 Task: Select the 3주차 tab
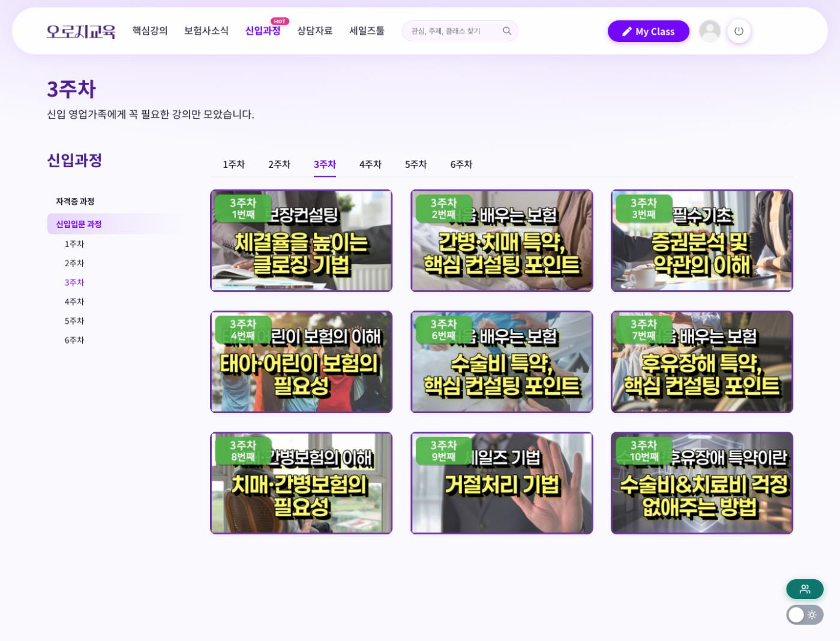pyautogui.click(x=325, y=164)
